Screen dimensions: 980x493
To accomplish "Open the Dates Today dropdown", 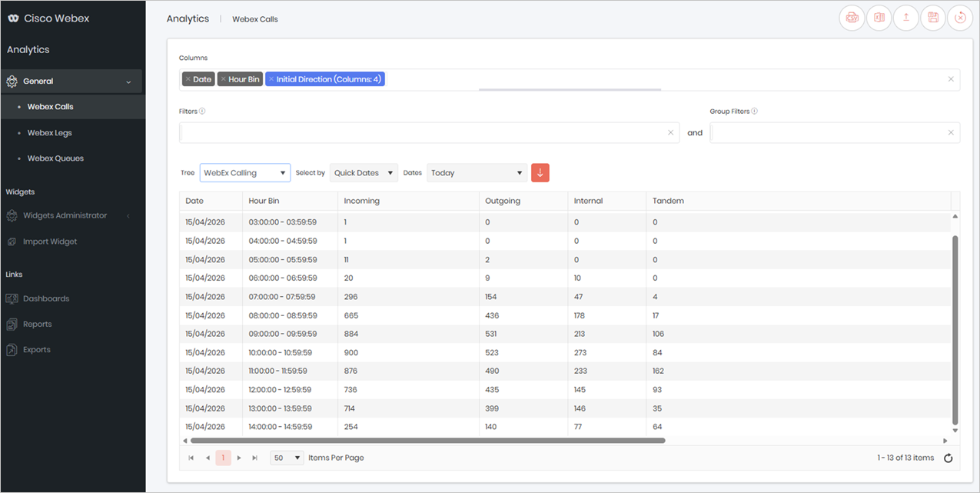I will pos(477,173).
